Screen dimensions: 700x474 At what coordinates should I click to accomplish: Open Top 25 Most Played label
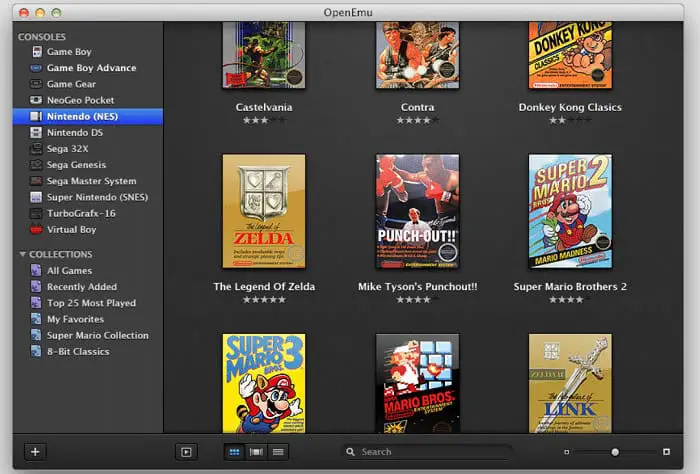point(92,303)
